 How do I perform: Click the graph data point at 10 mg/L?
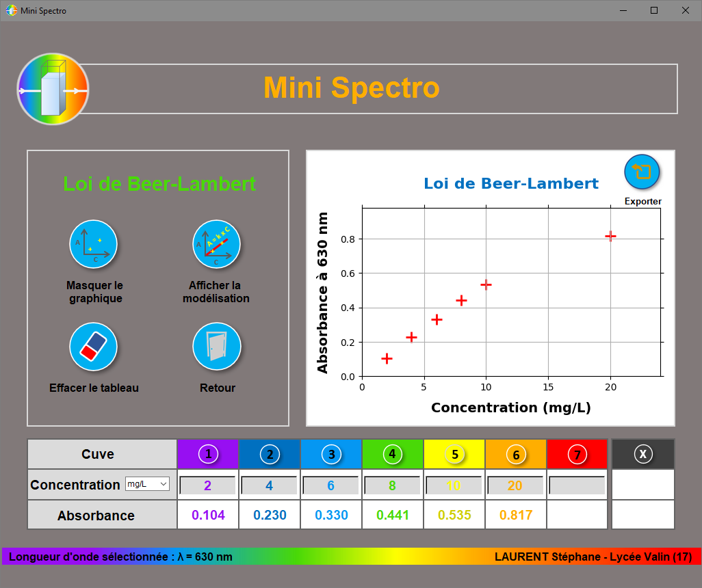coord(486,284)
